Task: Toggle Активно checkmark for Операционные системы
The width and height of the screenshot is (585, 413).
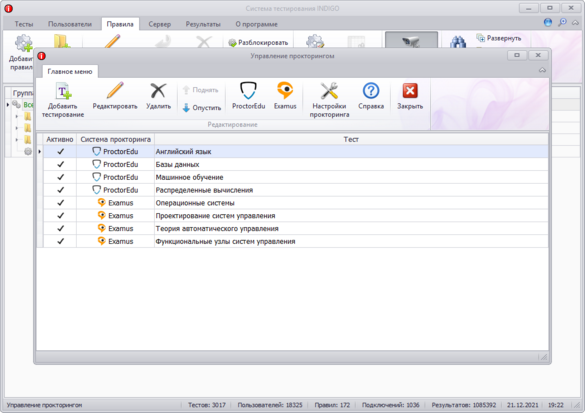Action: click(60, 203)
